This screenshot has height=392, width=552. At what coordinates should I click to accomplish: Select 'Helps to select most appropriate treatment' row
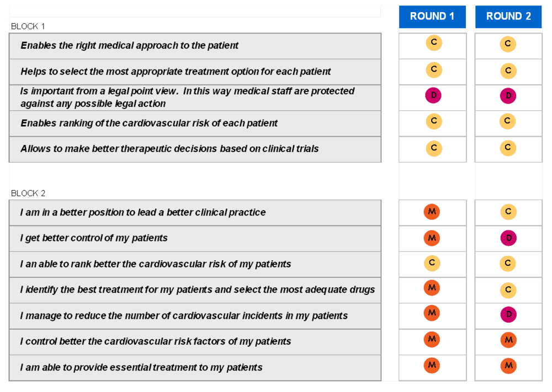pyautogui.click(x=195, y=72)
